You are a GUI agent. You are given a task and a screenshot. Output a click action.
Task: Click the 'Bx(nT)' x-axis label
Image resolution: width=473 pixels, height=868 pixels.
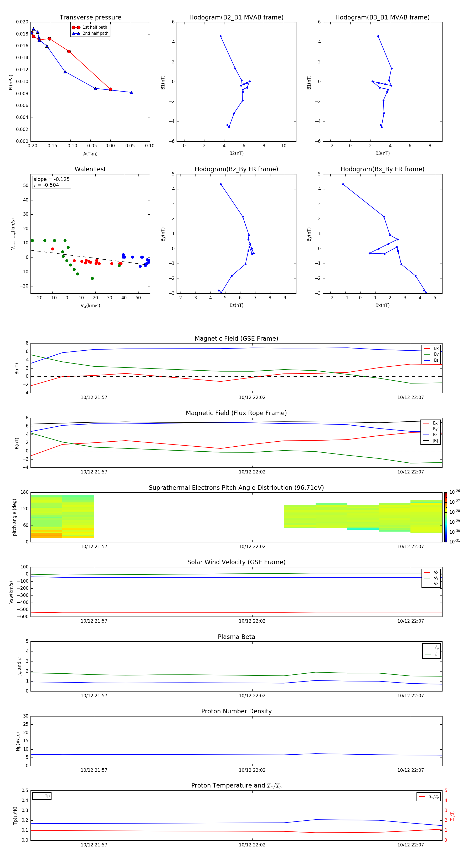(x=382, y=305)
